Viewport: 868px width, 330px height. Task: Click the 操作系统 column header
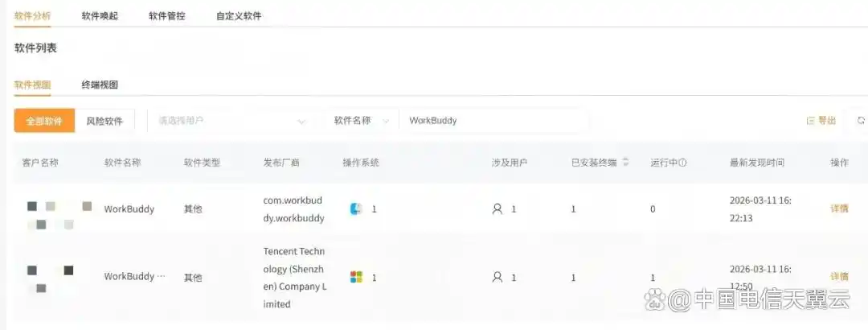[361, 163]
